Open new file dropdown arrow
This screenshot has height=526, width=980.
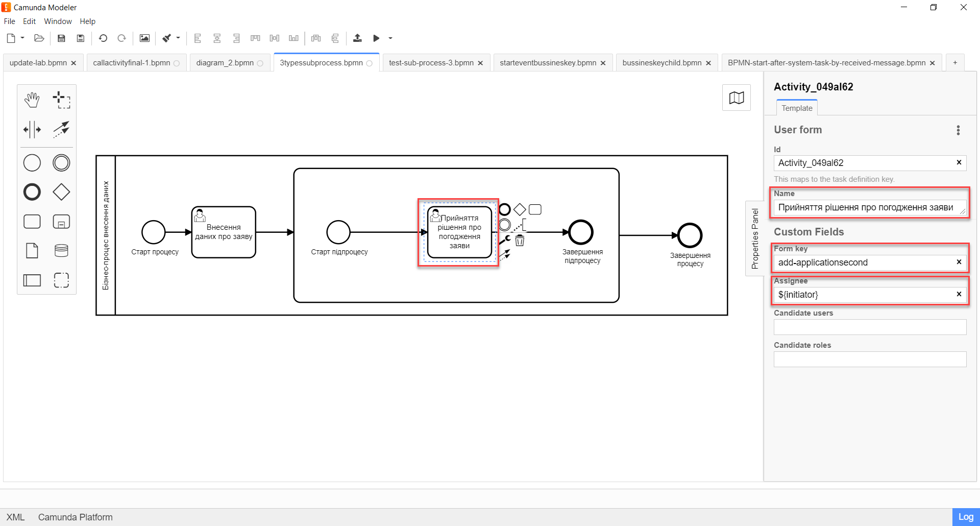[x=22, y=38]
